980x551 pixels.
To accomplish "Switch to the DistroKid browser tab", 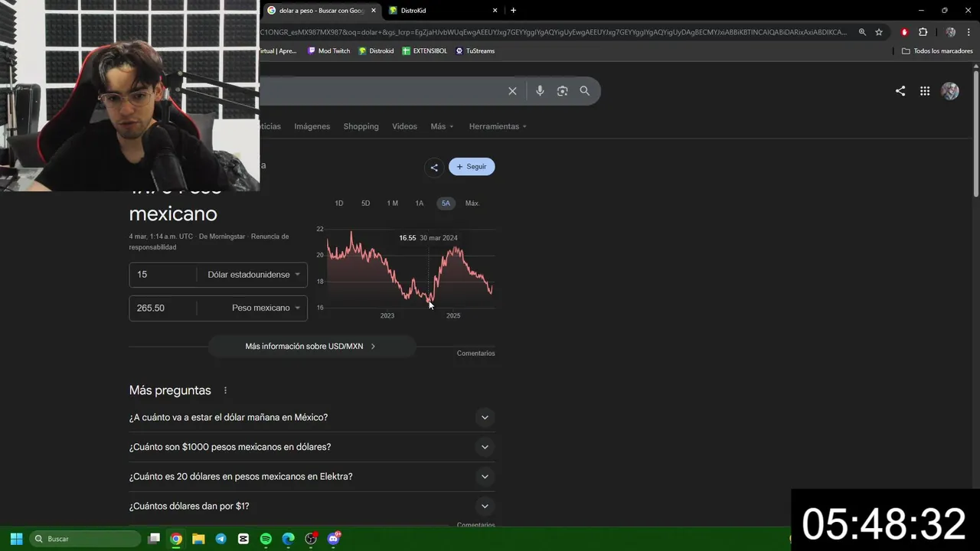I will [x=443, y=11].
